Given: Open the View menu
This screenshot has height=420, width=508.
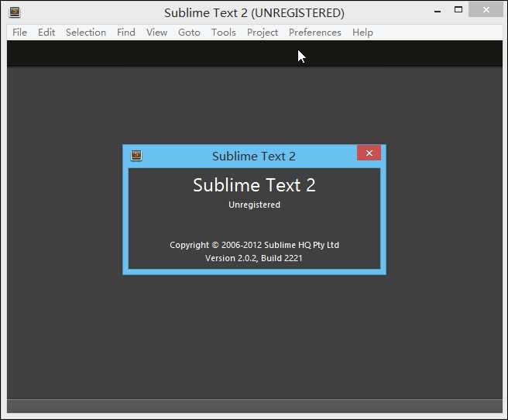Looking at the screenshot, I should click(x=156, y=33).
